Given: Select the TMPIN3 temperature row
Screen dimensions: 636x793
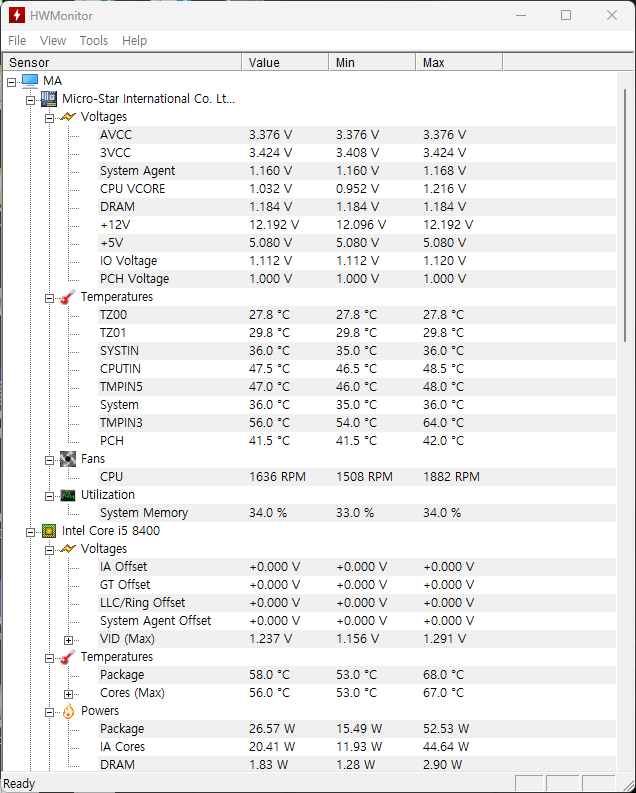Looking at the screenshot, I should click(x=357, y=423).
